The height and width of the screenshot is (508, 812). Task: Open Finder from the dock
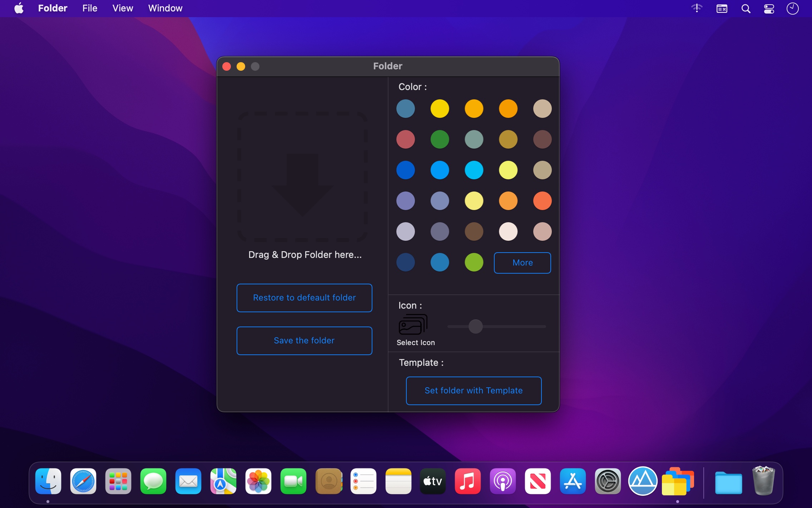(x=48, y=481)
